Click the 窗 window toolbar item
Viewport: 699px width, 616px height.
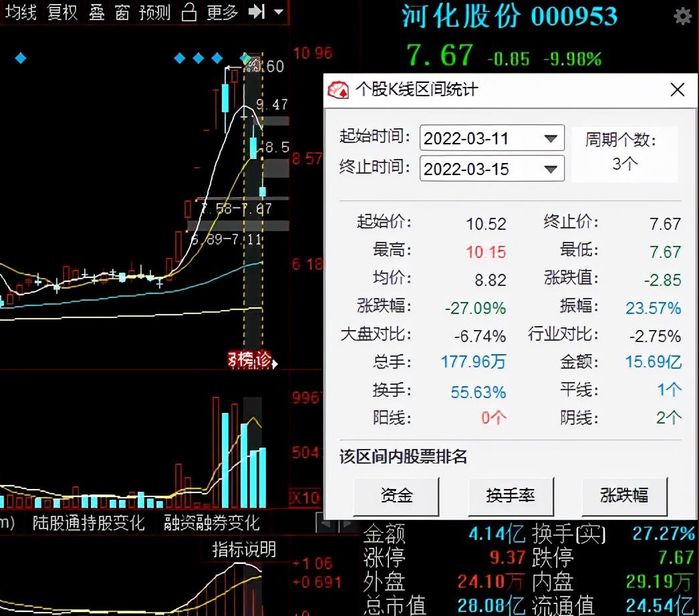point(122,12)
